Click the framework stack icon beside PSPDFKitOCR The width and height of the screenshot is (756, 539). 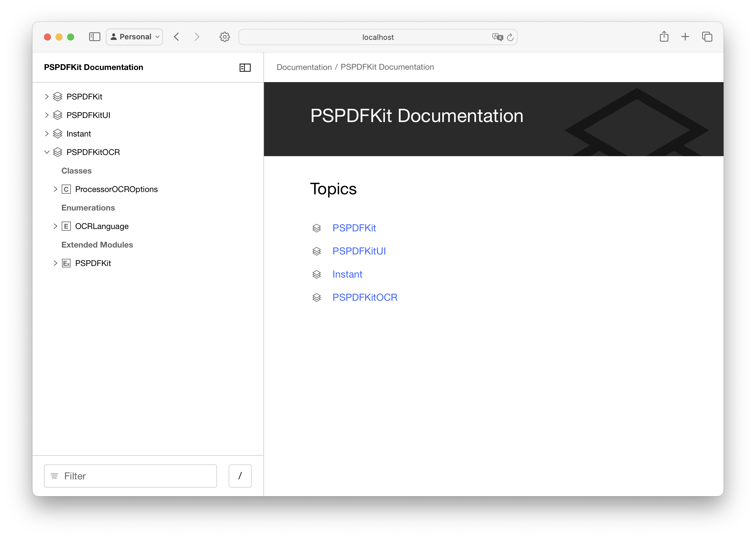pos(58,152)
